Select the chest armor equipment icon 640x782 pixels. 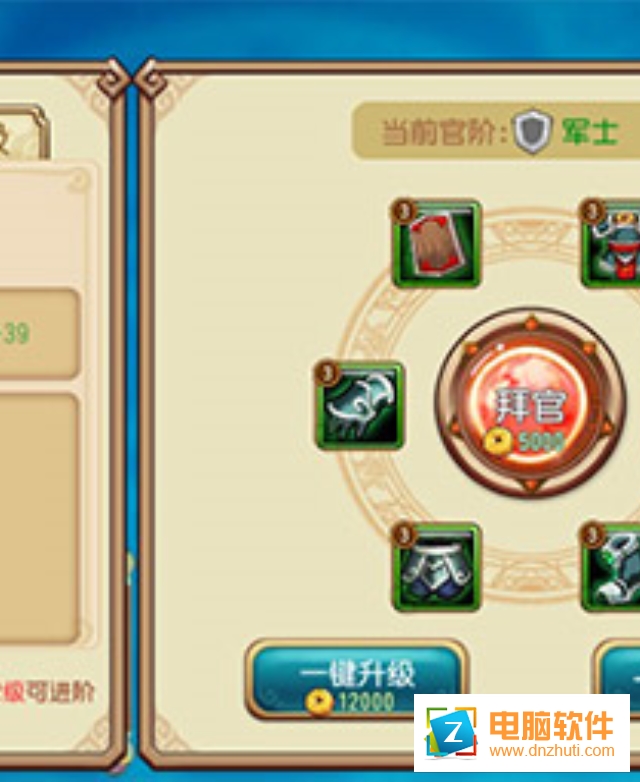(611, 567)
